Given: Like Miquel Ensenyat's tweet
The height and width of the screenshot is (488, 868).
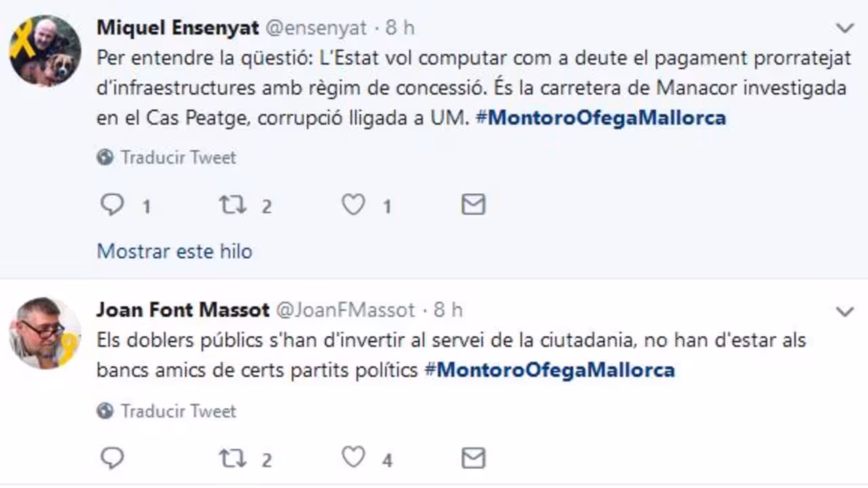Looking at the screenshot, I should pos(353,205).
